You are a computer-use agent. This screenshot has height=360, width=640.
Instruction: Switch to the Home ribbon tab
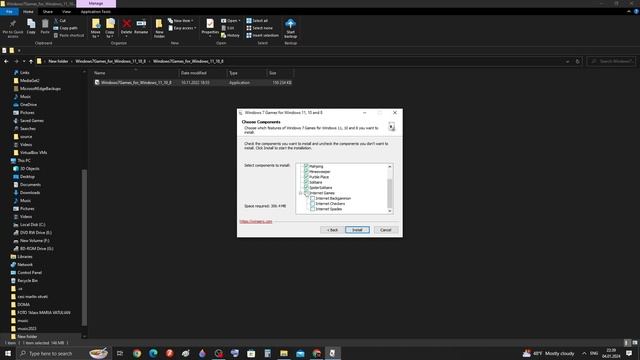(x=28, y=11)
